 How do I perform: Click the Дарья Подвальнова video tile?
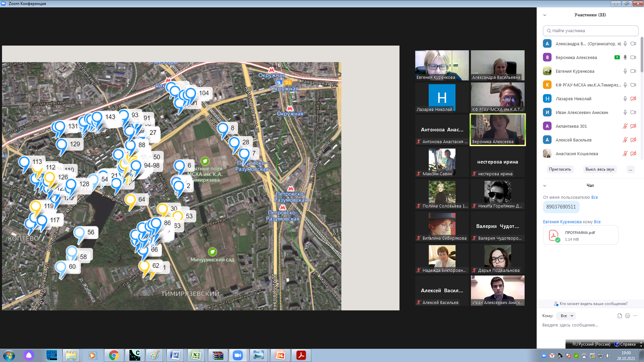tap(498, 258)
